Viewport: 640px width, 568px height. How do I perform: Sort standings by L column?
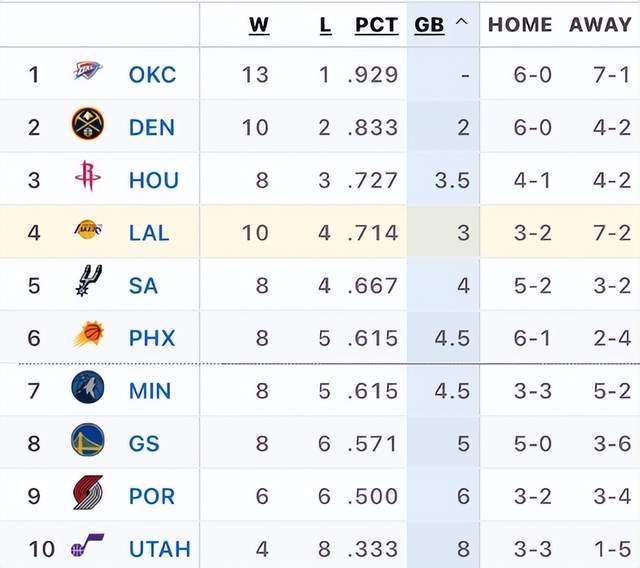coord(325,25)
